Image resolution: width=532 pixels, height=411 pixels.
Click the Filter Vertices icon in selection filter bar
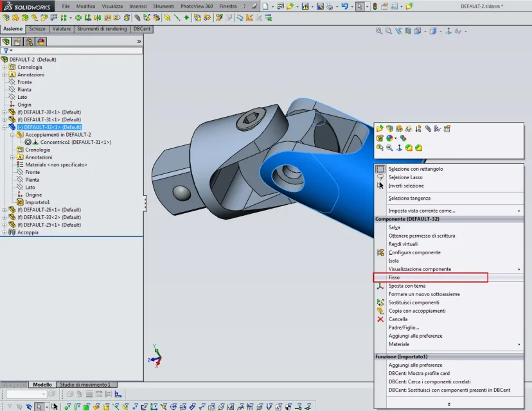click(x=67, y=407)
